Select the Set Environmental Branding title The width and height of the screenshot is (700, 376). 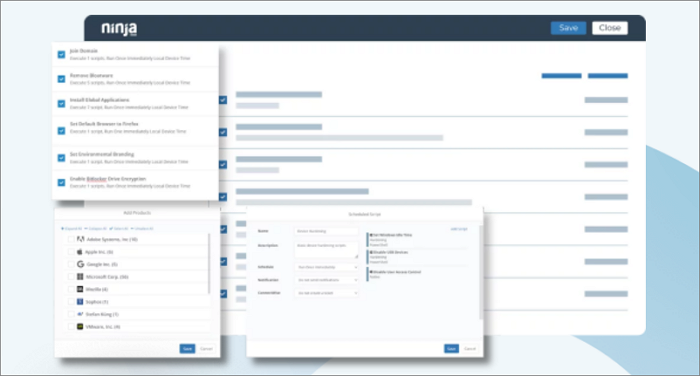[x=102, y=154]
